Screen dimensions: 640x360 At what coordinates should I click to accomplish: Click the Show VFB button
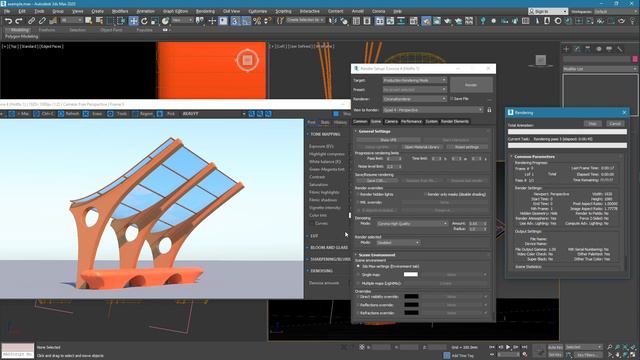pos(388,140)
